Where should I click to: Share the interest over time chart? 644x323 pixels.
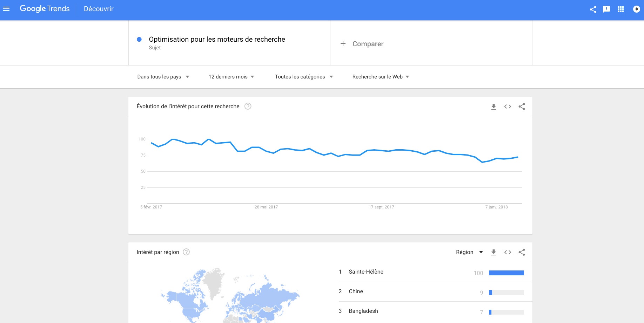pyautogui.click(x=522, y=106)
